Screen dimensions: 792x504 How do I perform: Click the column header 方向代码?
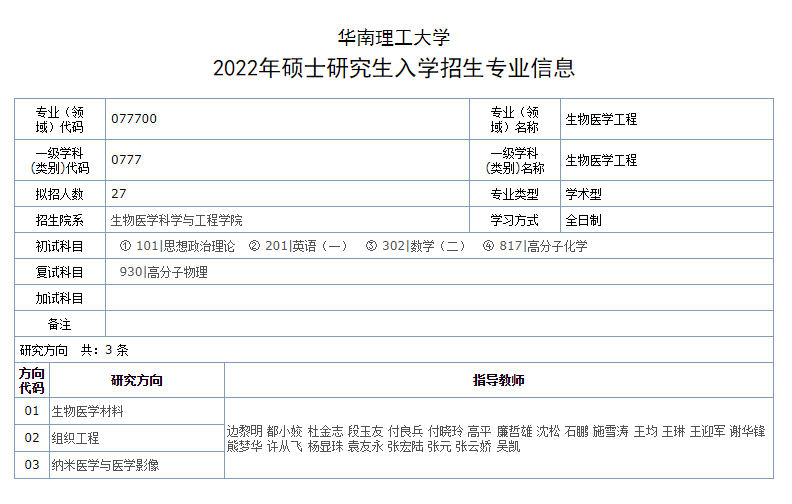click(x=32, y=381)
